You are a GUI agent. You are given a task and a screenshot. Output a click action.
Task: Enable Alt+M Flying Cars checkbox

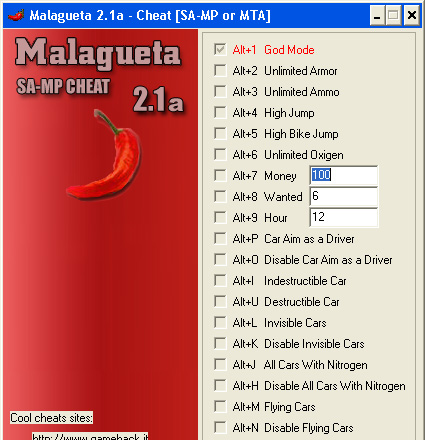tap(220, 407)
